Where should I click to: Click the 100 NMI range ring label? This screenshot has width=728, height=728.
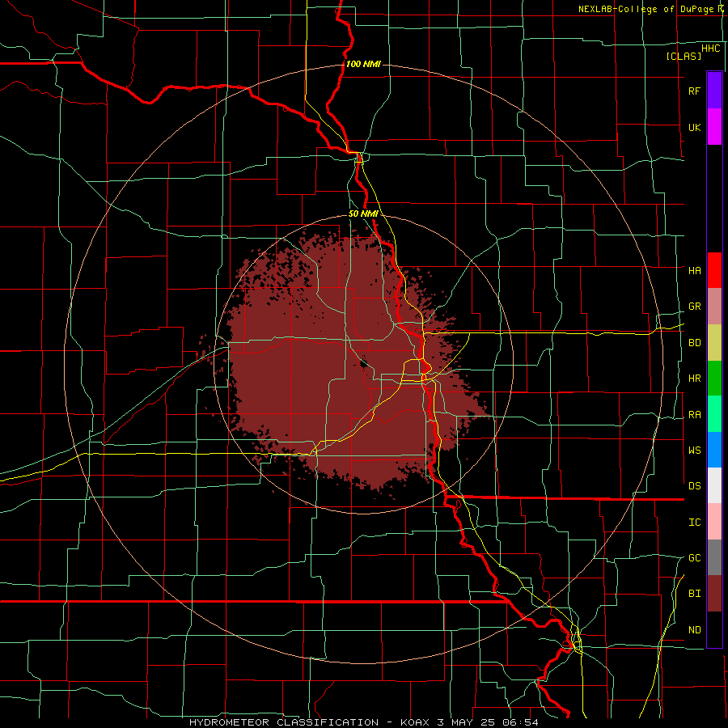pyautogui.click(x=363, y=64)
